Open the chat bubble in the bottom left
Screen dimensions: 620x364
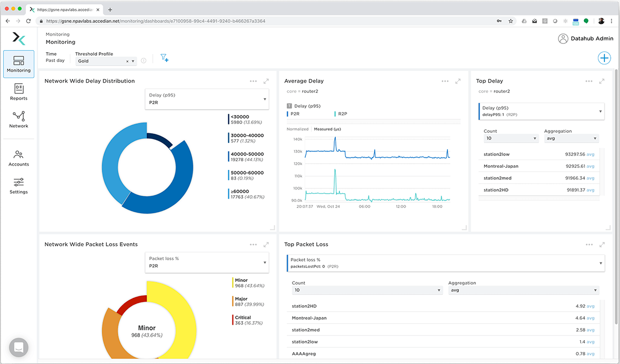[x=19, y=347]
